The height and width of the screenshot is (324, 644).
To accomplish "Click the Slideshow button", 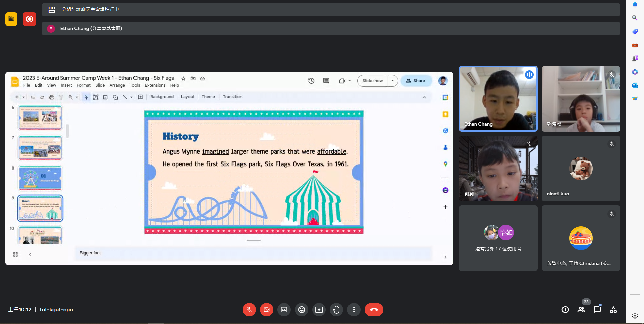I will [x=373, y=81].
